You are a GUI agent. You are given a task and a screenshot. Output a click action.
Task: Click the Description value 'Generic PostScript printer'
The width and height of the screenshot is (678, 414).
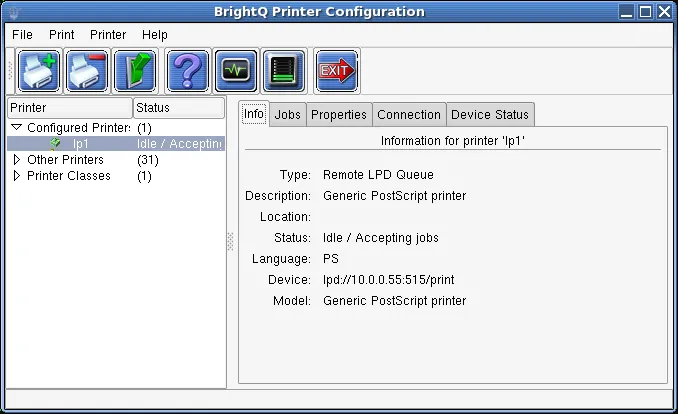395,196
